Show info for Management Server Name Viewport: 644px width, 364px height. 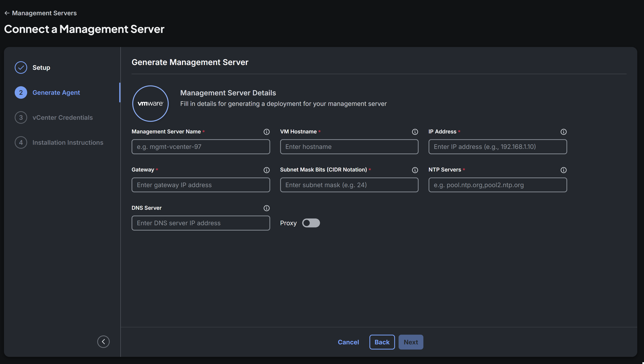(267, 132)
